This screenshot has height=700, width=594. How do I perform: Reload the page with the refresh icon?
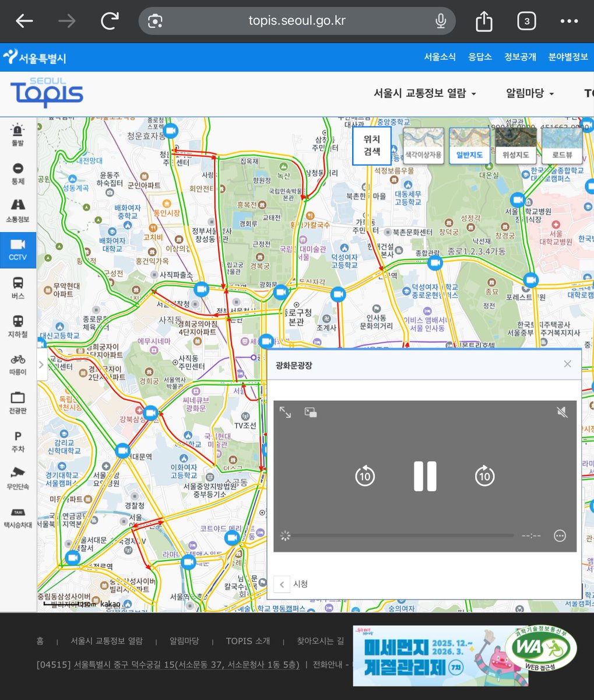(110, 22)
